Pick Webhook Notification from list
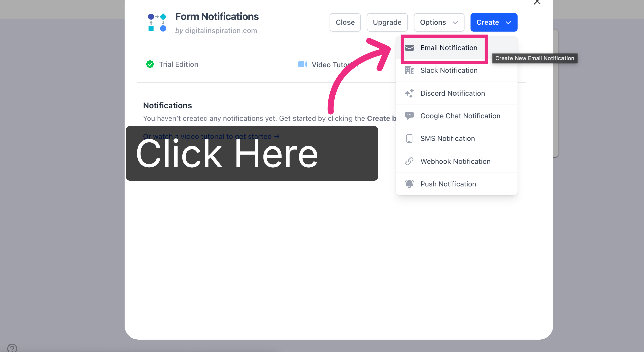The height and width of the screenshot is (352, 644). click(457, 161)
